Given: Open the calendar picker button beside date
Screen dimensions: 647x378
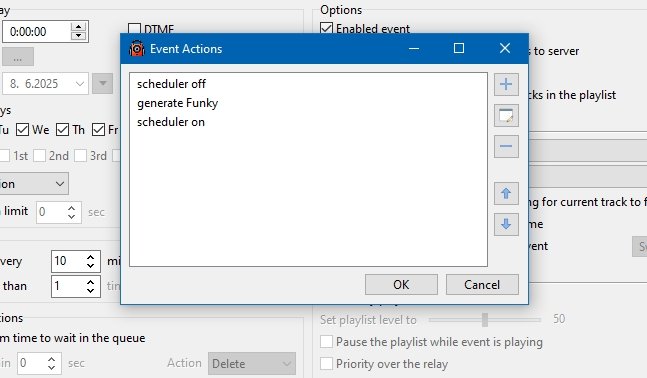Looking at the screenshot, I should pyautogui.click(x=102, y=84).
